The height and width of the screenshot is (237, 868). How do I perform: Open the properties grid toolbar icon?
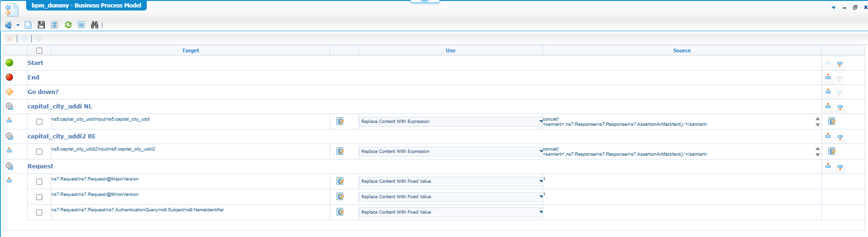[x=81, y=25]
